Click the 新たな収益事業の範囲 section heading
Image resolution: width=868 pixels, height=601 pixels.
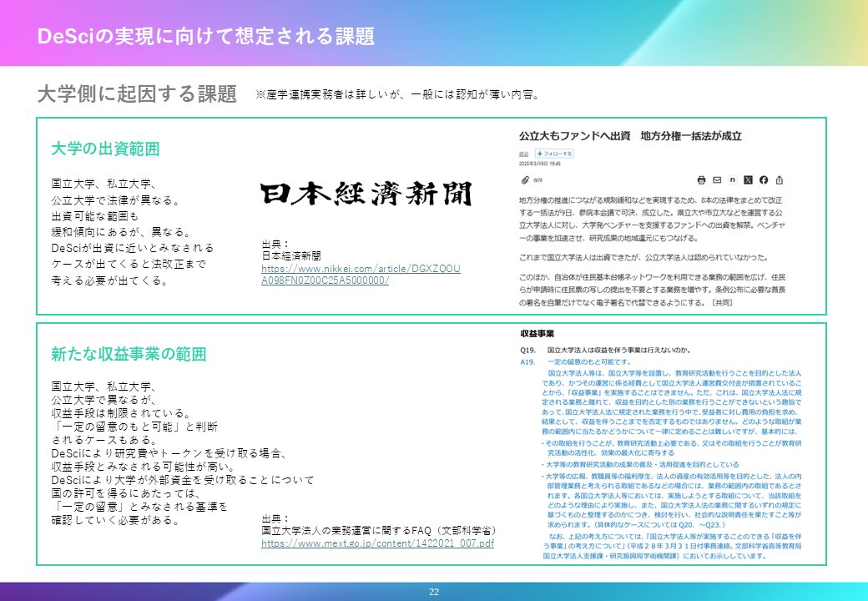[x=129, y=354]
